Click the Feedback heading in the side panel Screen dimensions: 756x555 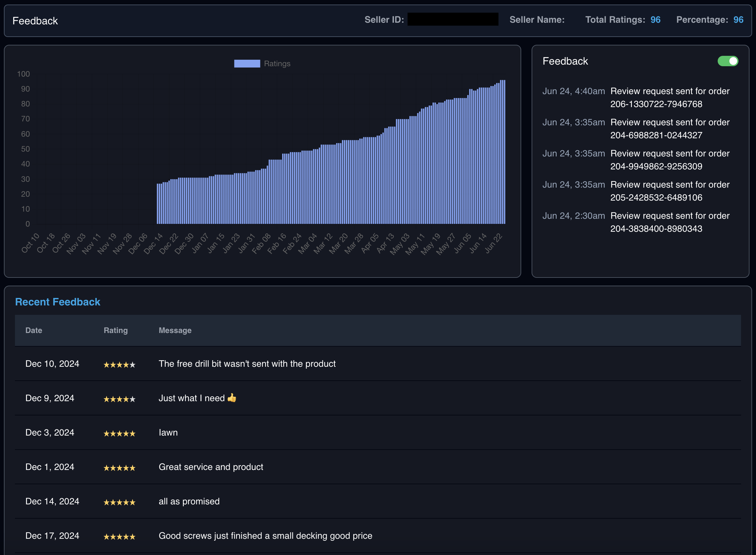pyautogui.click(x=565, y=61)
